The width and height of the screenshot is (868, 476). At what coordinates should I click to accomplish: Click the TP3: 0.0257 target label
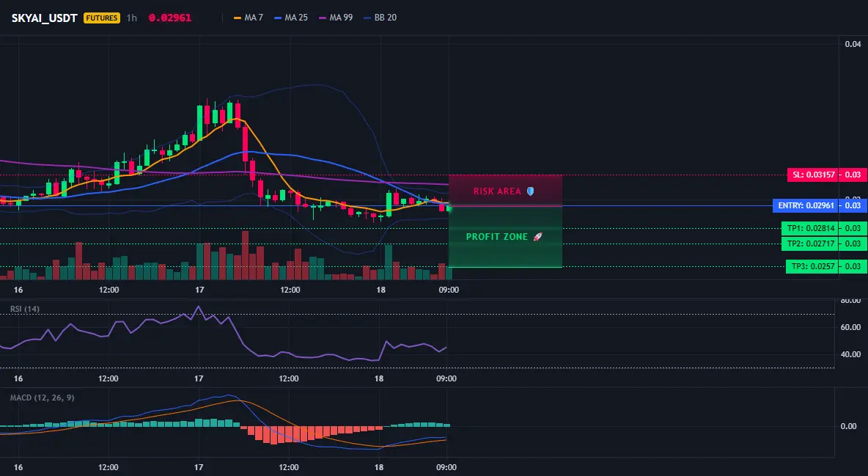click(812, 266)
